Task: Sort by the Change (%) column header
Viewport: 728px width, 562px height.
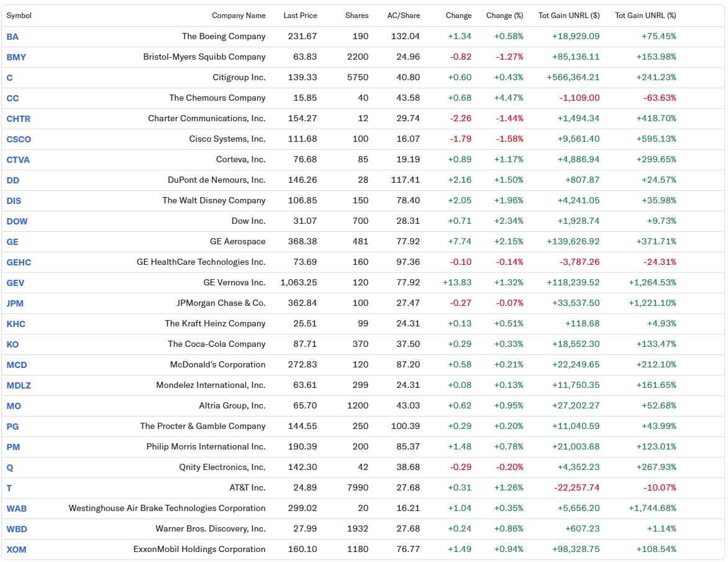Action: [504, 16]
